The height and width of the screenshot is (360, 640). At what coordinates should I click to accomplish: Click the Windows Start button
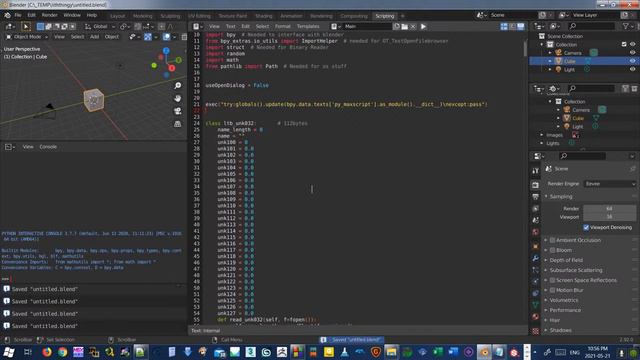9,352
